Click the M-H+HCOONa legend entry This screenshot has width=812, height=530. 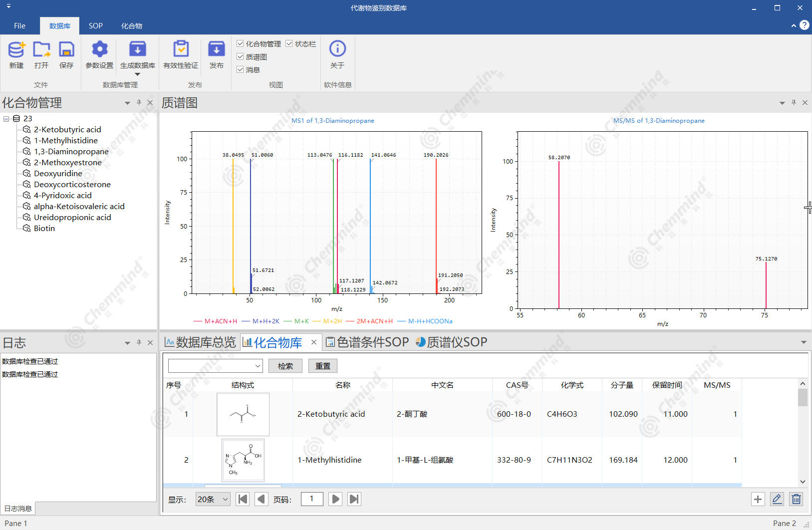pos(425,321)
